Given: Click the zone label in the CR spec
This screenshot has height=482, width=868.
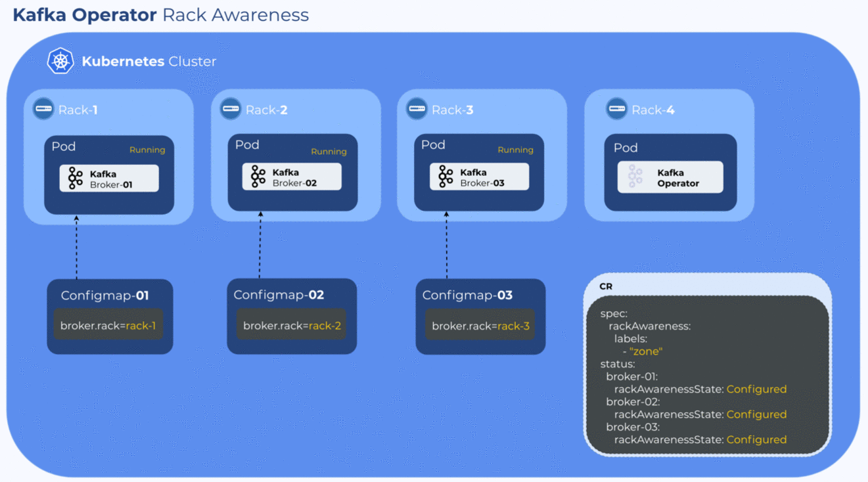Looking at the screenshot, I should [x=645, y=351].
